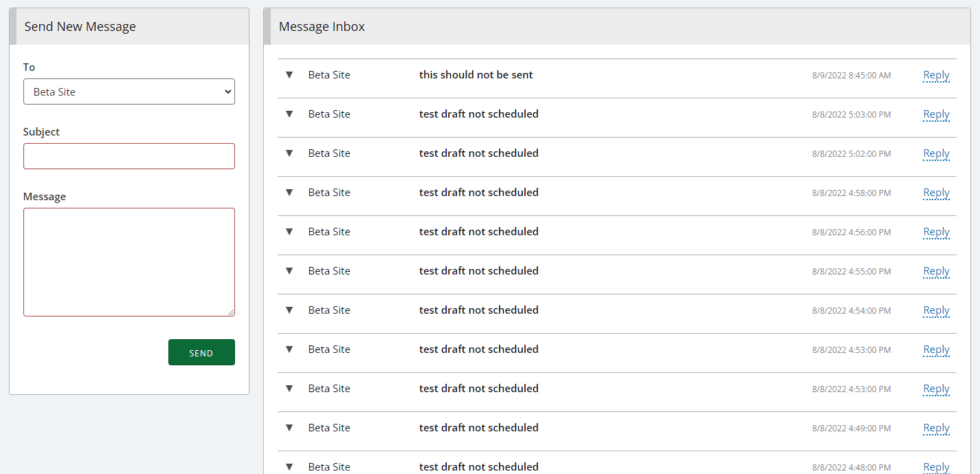Image resolution: width=980 pixels, height=474 pixels.
Task: Reply to the 4:54:00 PM message
Action: click(936, 310)
